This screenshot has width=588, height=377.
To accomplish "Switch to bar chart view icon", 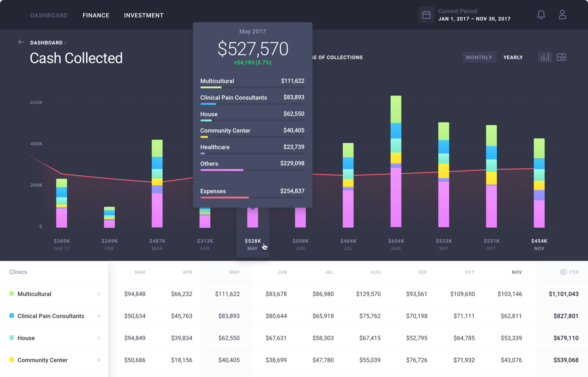I will click(x=545, y=57).
